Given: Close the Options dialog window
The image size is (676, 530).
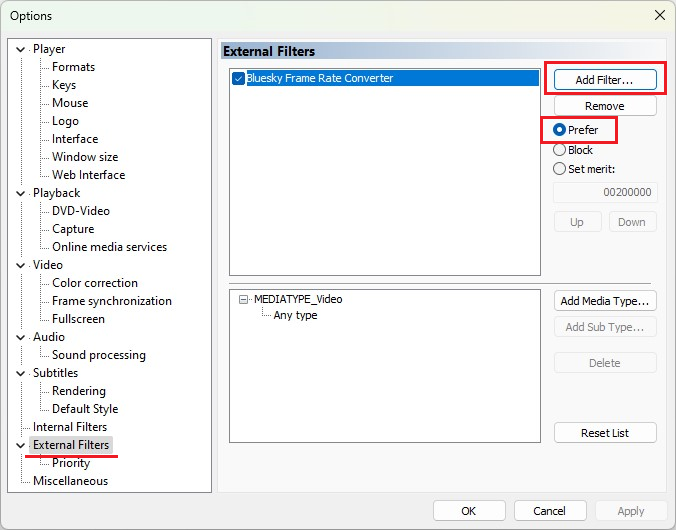Looking at the screenshot, I should [x=660, y=16].
